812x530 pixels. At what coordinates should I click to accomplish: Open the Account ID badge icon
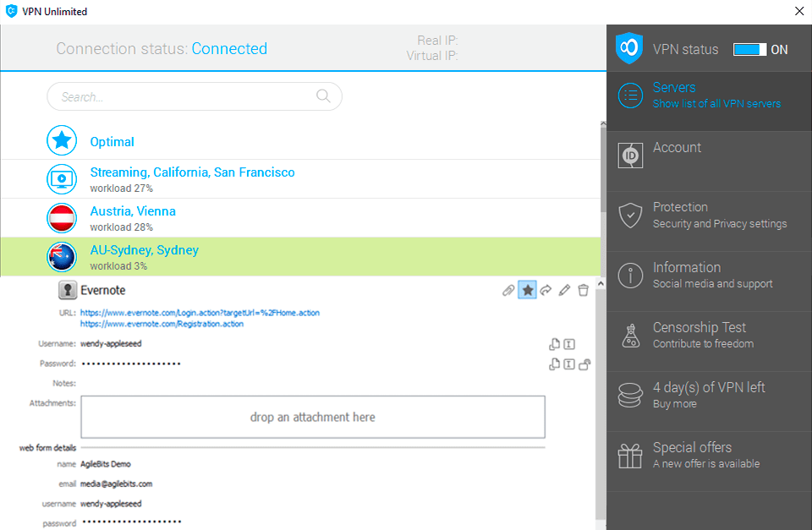pos(630,156)
